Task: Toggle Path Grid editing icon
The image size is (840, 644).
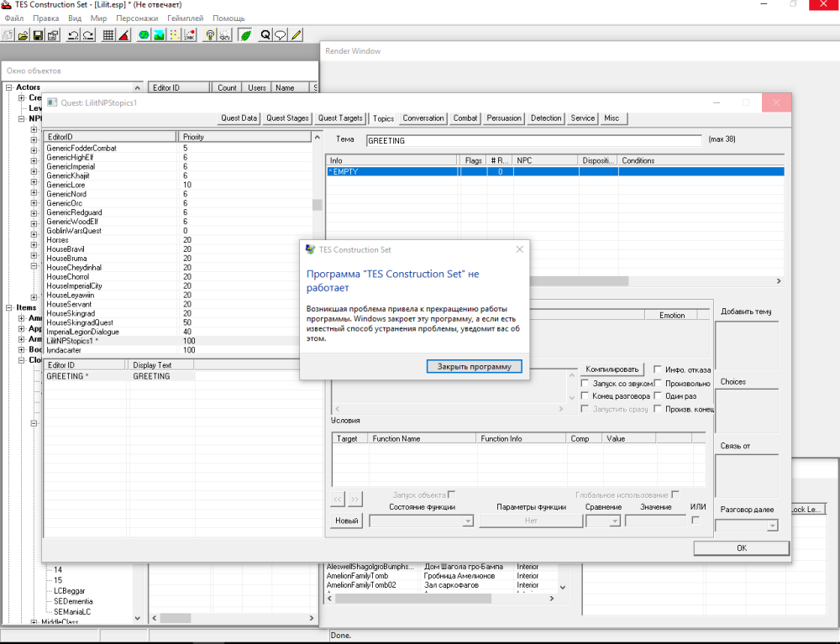Action: coord(175,35)
